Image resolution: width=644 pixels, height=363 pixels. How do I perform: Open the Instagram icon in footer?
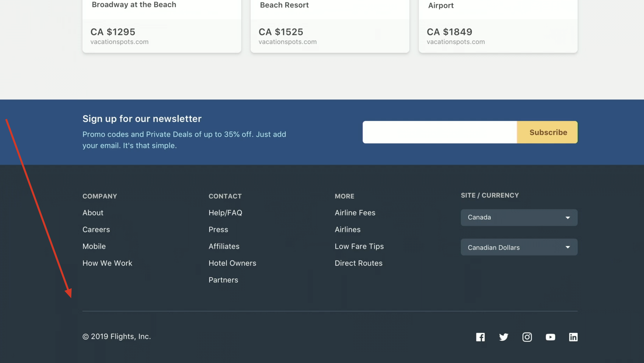pyautogui.click(x=527, y=337)
